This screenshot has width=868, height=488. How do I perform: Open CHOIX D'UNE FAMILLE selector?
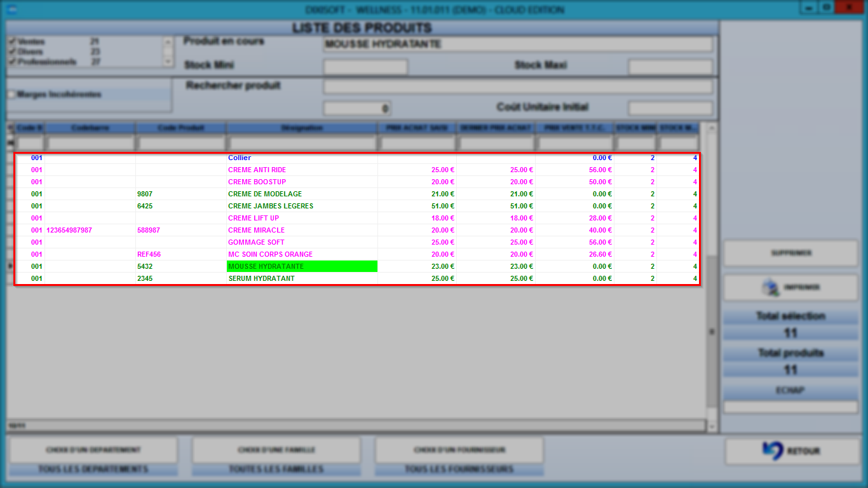coord(276,450)
